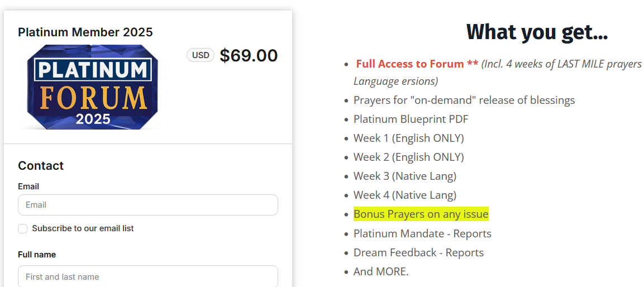Select the Platinum Blueprint PDF list item
Screen dimensions: 644x287
coord(411,119)
